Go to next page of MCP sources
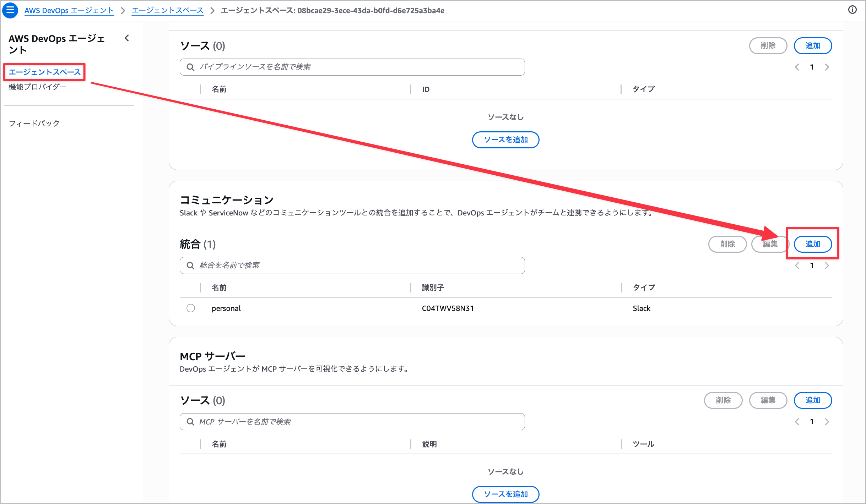The width and height of the screenshot is (866, 504). click(x=827, y=422)
